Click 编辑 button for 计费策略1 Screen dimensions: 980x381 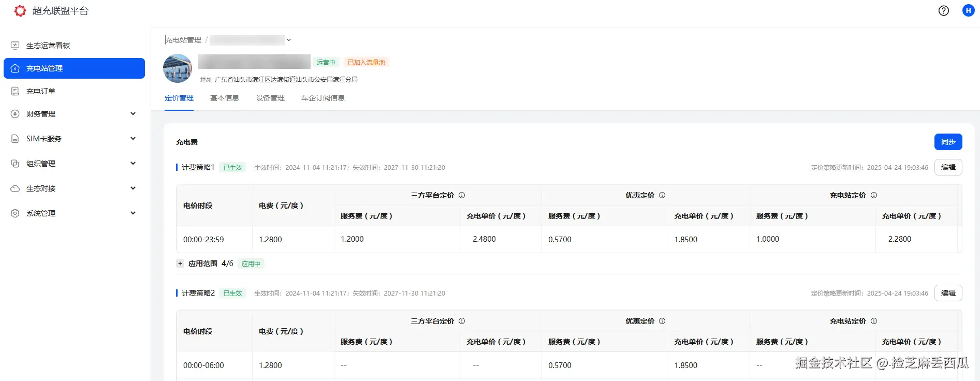[x=948, y=167]
